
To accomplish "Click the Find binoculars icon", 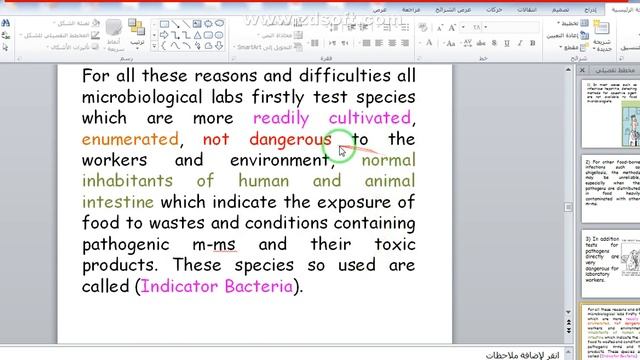I will click(x=5, y=23).
